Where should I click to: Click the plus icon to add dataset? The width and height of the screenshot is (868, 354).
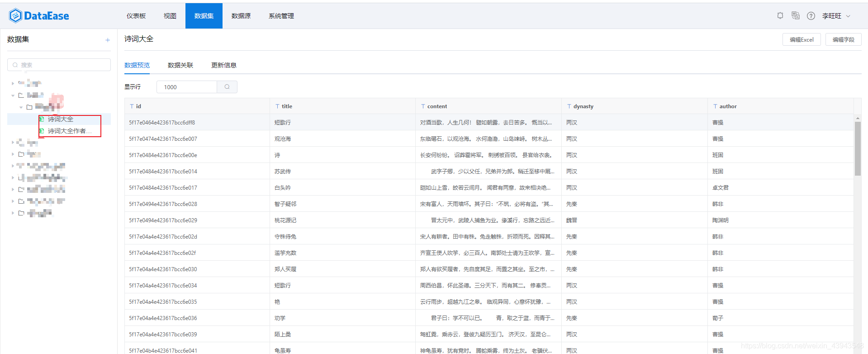(x=108, y=40)
